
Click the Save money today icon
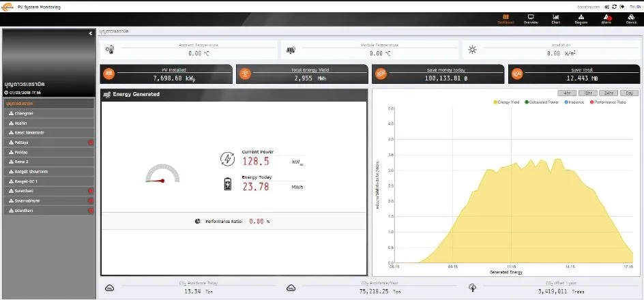381,74
